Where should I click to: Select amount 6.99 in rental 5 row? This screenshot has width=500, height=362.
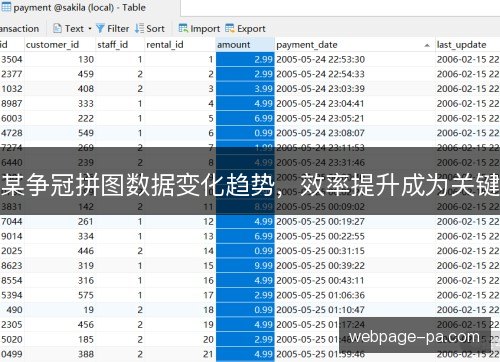pyautogui.click(x=245, y=118)
